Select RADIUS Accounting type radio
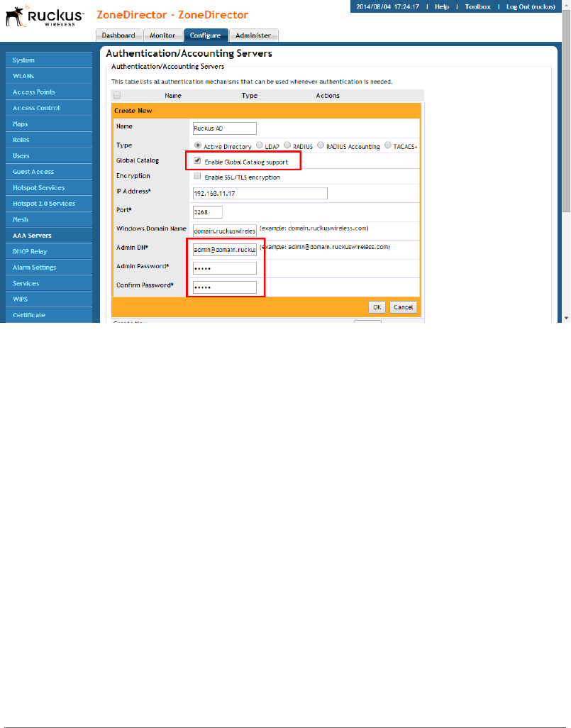571x728 pixels. coord(321,145)
